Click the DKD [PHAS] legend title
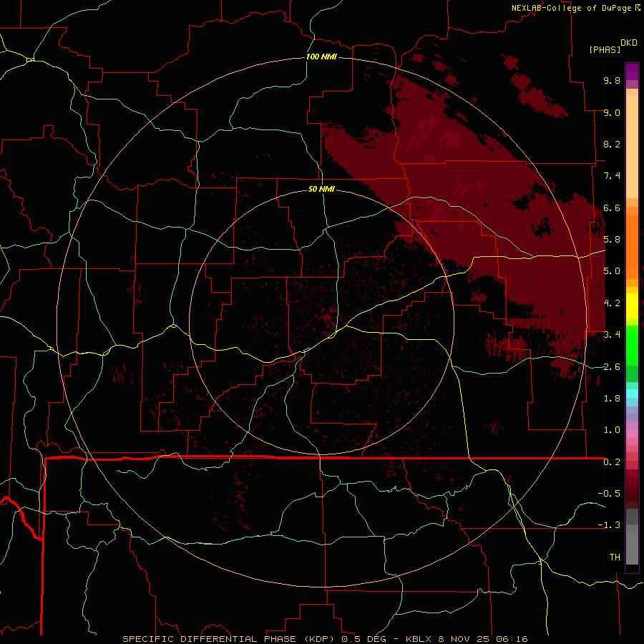 click(613, 47)
